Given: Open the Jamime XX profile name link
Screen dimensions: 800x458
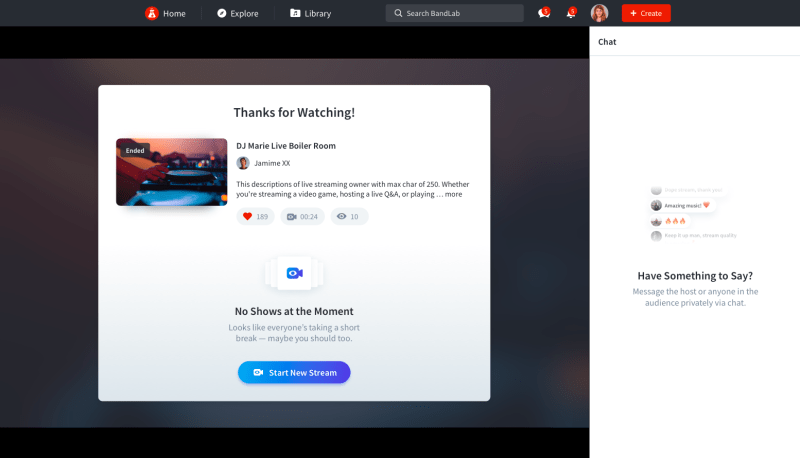Looking at the screenshot, I should pos(272,163).
